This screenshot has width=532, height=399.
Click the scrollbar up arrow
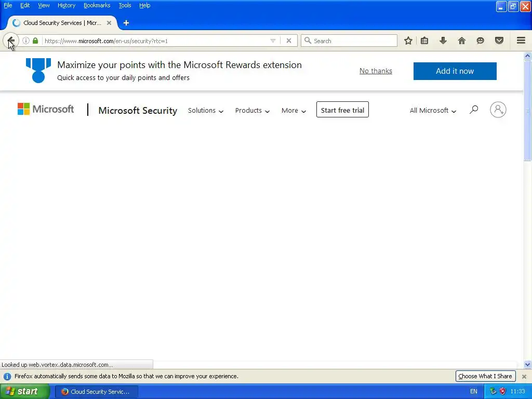tap(527, 56)
